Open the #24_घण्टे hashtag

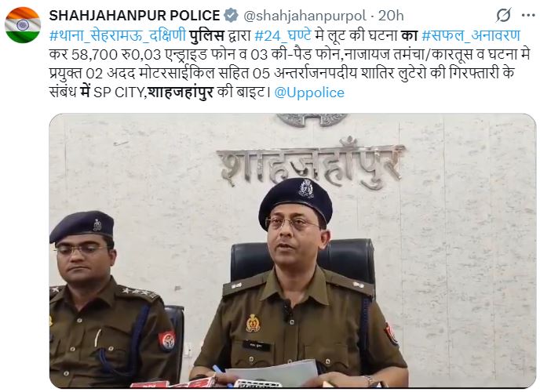pyautogui.click(x=283, y=35)
